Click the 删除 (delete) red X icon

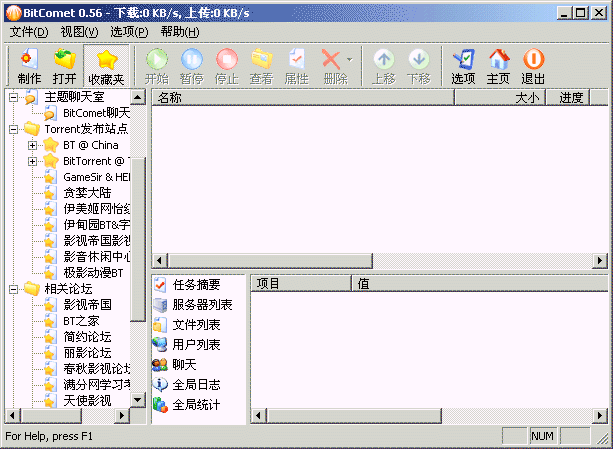[x=331, y=59]
